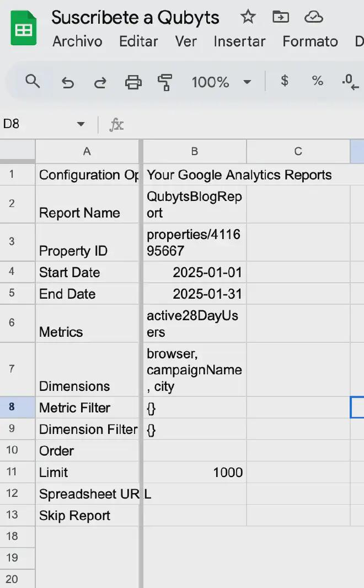Select column A header
The height and width of the screenshot is (588, 364).
pyautogui.click(x=87, y=151)
